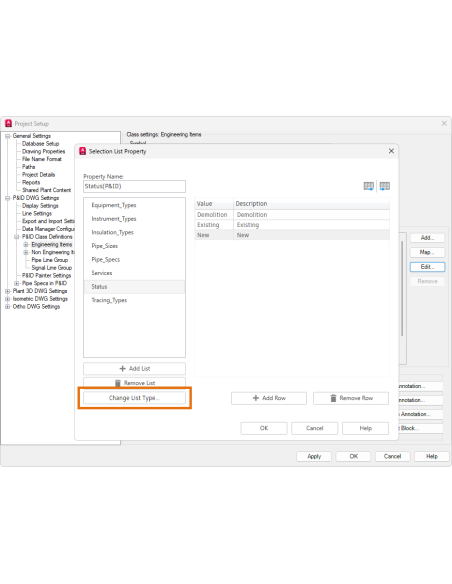Select the Engineering Items label in tree
Image resolution: width=452 pixels, height=584 pixels.
[52, 245]
